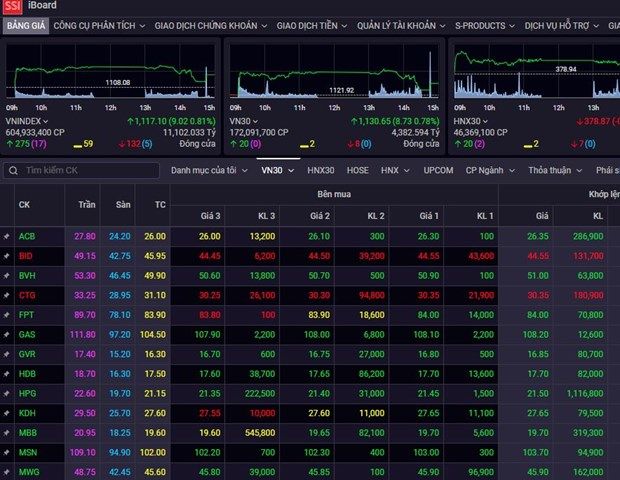The image size is (620, 480).
Task: Click the magnifier icon in the search box
Action: (15, 171)
